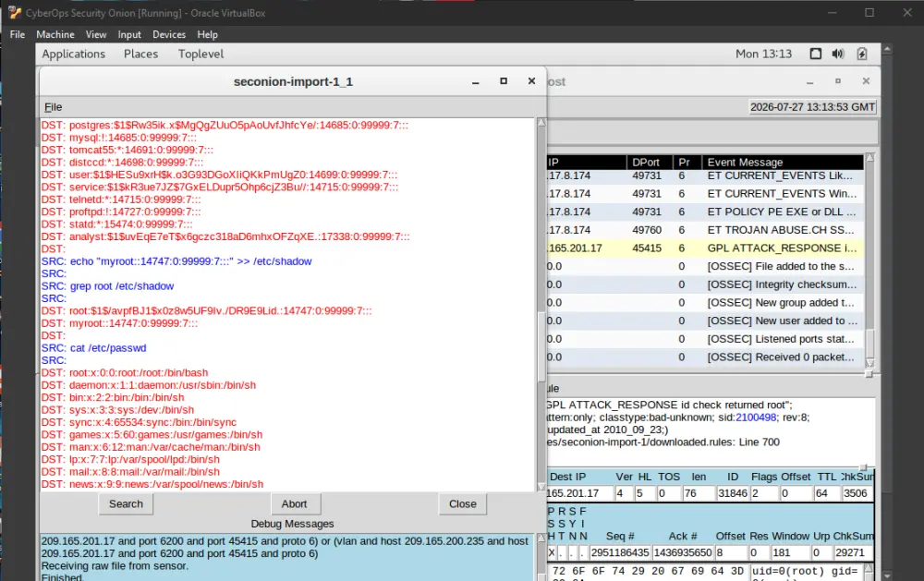Select the OSSEC Received 0 packet event
The height and width of the screenshot is (581, 924).
click(x=705, y=357)
